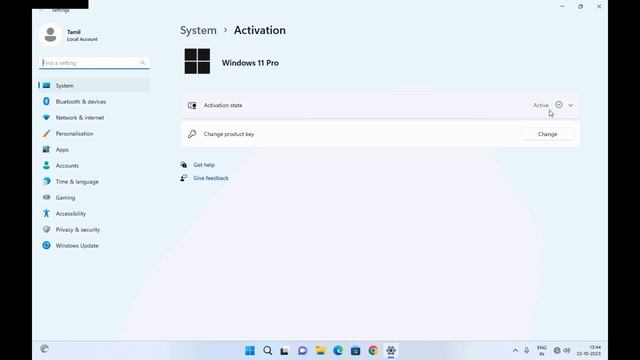Click the Settings gear in the taskbar

click(391, 351)
